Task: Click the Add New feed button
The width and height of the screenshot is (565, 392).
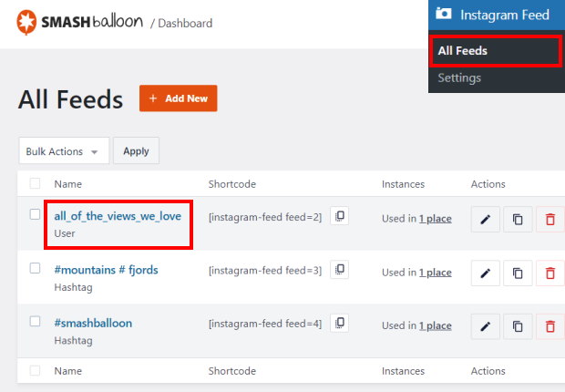Action: click(179, 98)
